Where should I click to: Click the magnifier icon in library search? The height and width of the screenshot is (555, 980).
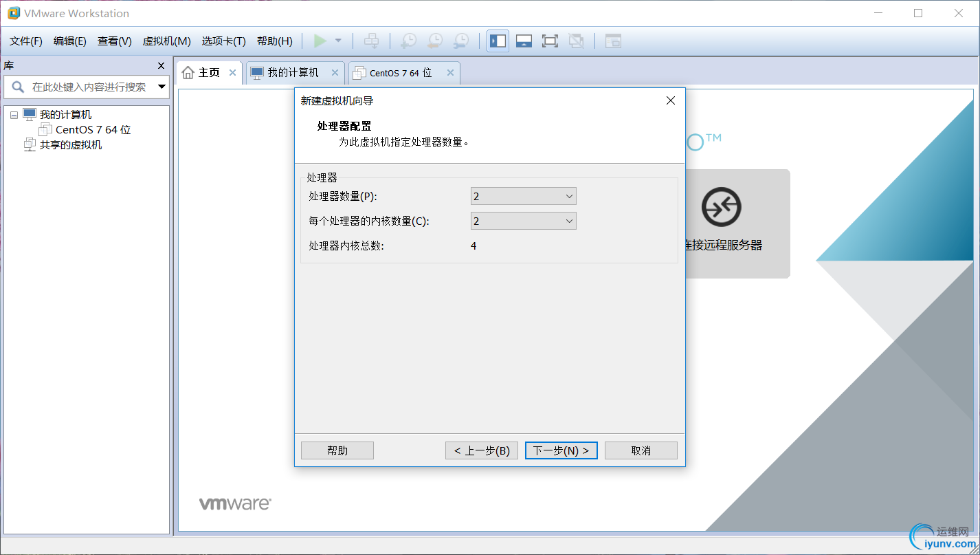(18, 87)
